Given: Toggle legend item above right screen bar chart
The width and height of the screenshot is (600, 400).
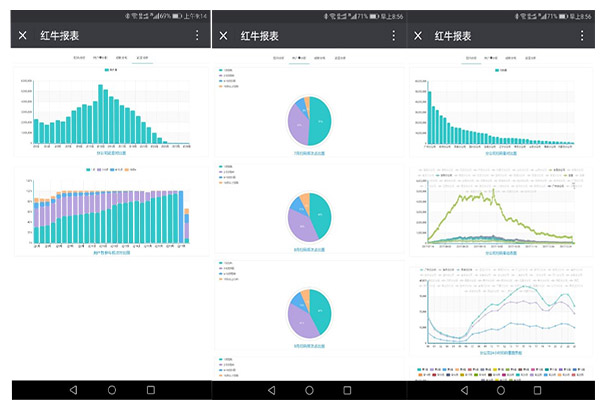Looking at the screenshot, I should tap(500, 71).
